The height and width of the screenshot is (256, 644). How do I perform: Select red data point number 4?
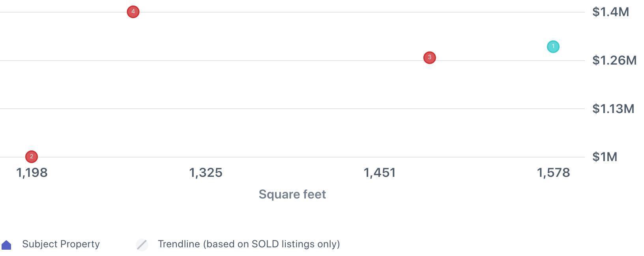133,12
